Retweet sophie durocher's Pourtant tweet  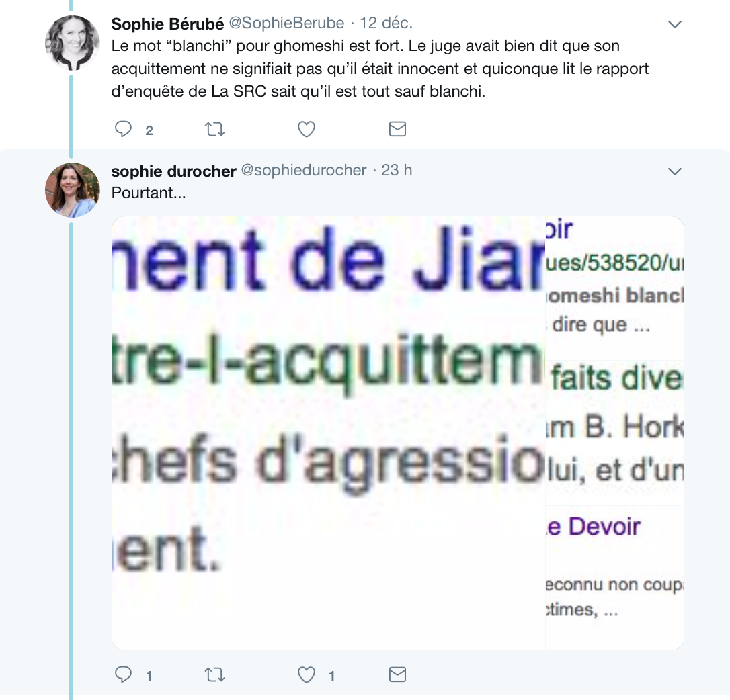[x=215, y=674]
